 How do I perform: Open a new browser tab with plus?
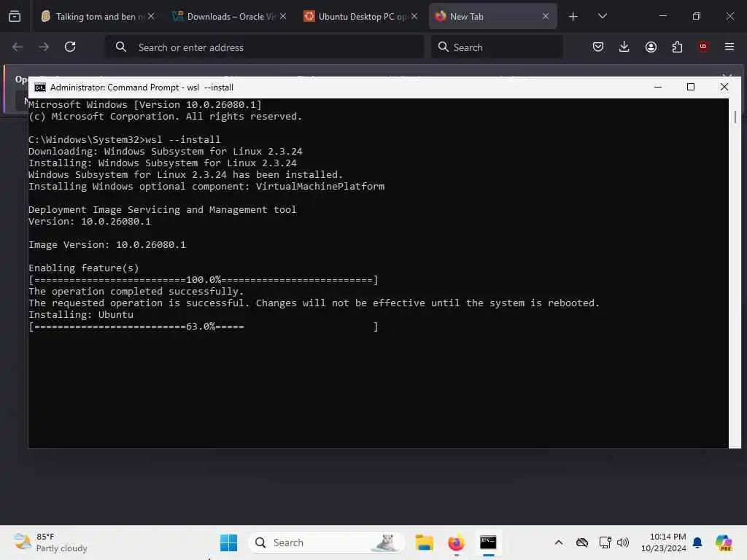573,17
